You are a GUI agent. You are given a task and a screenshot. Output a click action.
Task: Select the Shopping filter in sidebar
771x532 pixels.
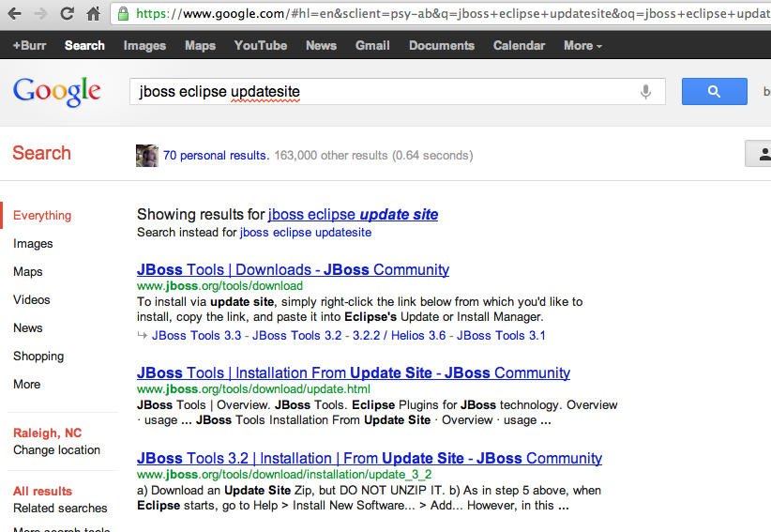(38, 356)
